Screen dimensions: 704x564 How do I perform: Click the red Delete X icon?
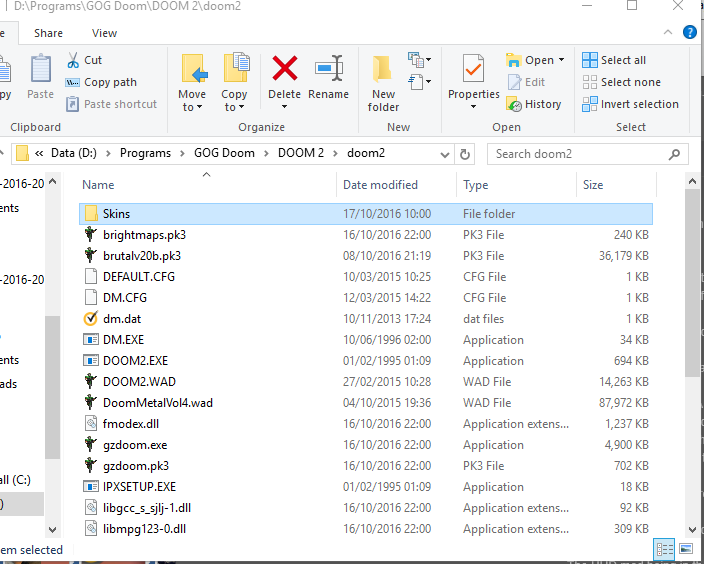[285, 68]
